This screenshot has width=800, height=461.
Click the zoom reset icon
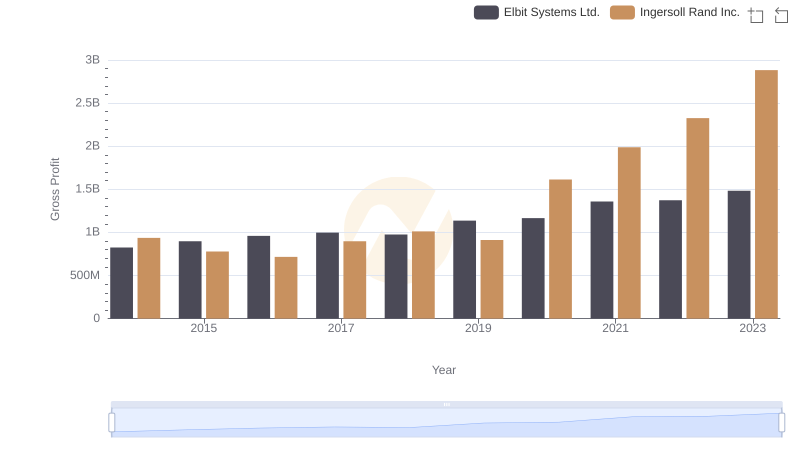[781, 15]
